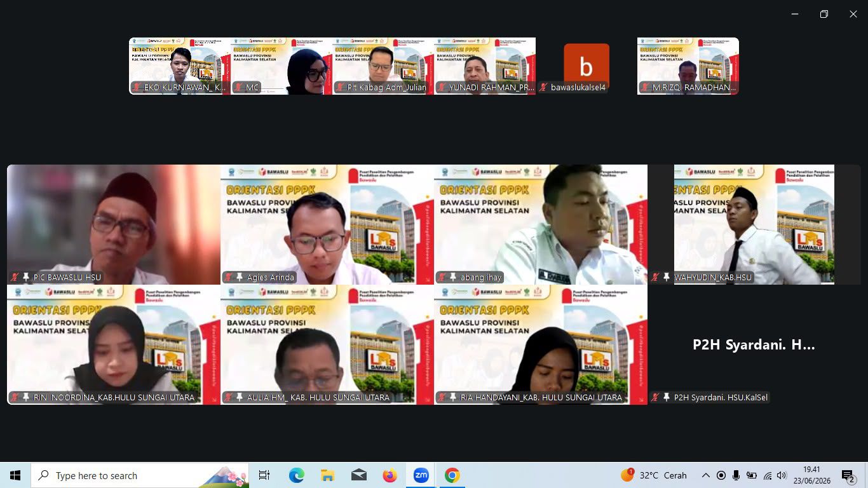868x488 pixels.
Task: Click the P2H Syardani. H... placeholder tile
Action: [754, 344]
